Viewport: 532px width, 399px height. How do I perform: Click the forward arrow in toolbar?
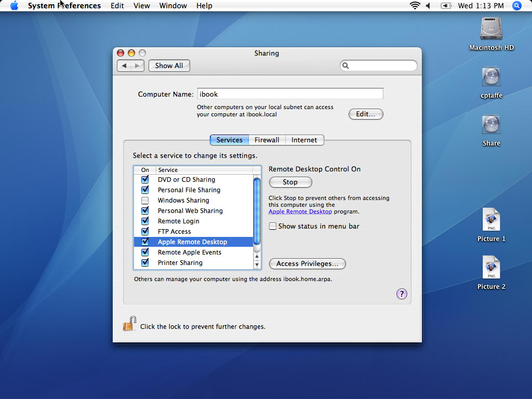tap(137, 66)
